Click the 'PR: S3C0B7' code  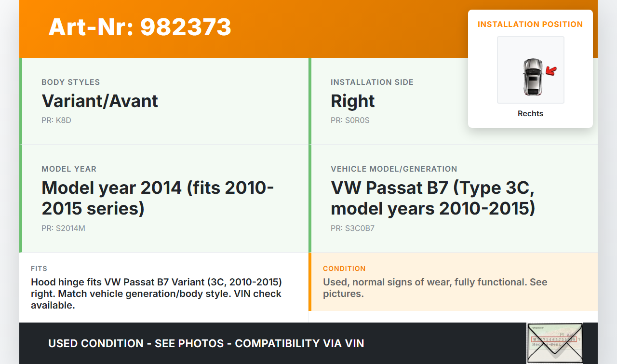tap(352, 228)
